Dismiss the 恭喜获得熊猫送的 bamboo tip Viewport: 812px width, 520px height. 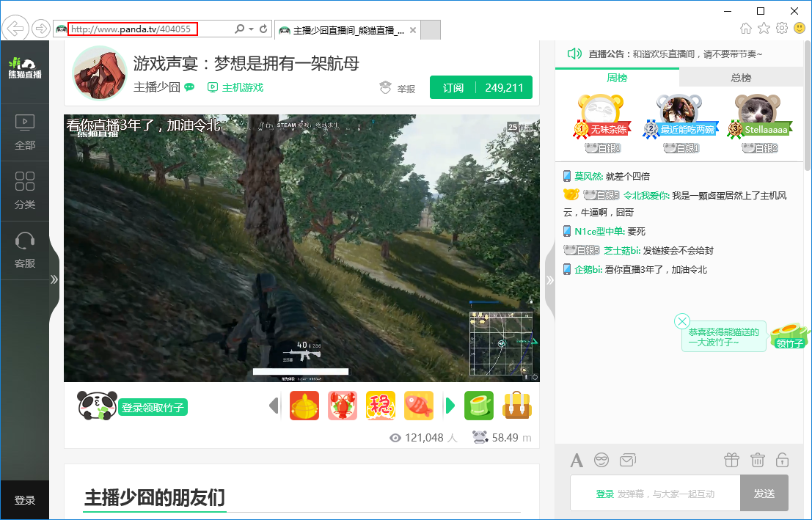point(682,321)
